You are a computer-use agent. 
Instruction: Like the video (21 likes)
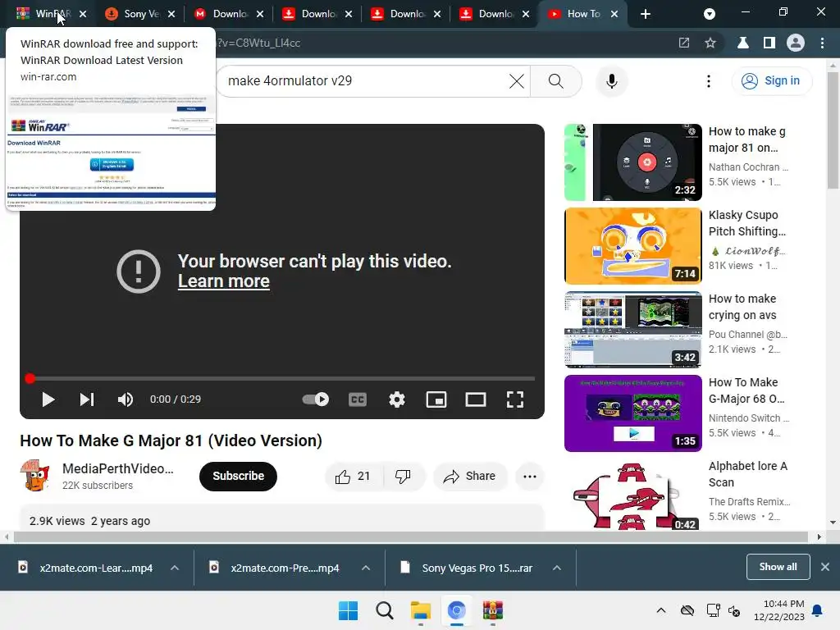coord(353,477)
